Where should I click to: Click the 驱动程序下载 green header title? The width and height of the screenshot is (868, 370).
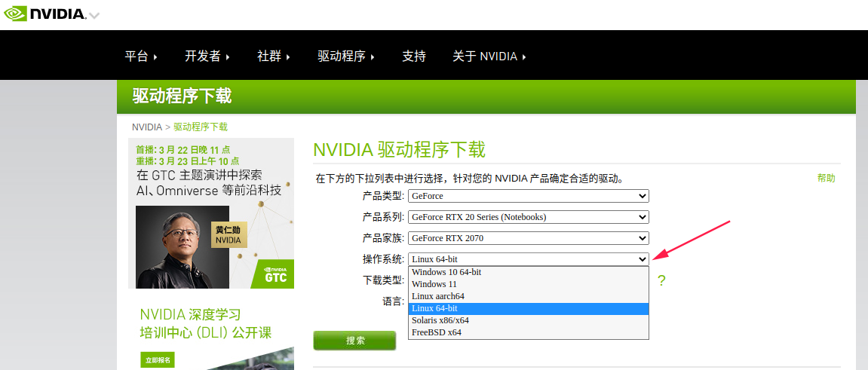click(x=182, y=96)
